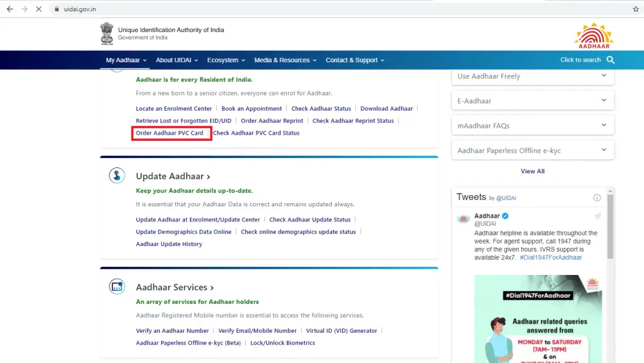644x363 pixels.
Task: Click the Update Aadhaar heading
Action: pyautogui.click(x=173, y=176)
